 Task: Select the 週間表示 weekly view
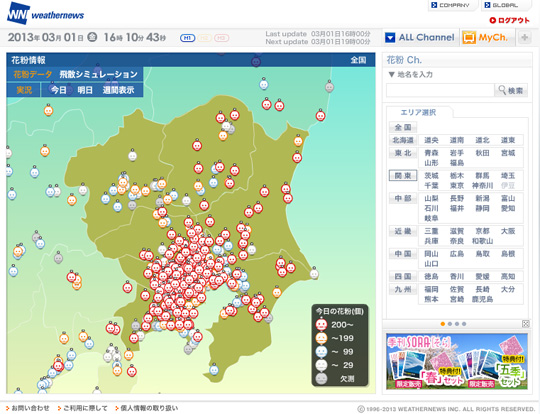(118, 90)
